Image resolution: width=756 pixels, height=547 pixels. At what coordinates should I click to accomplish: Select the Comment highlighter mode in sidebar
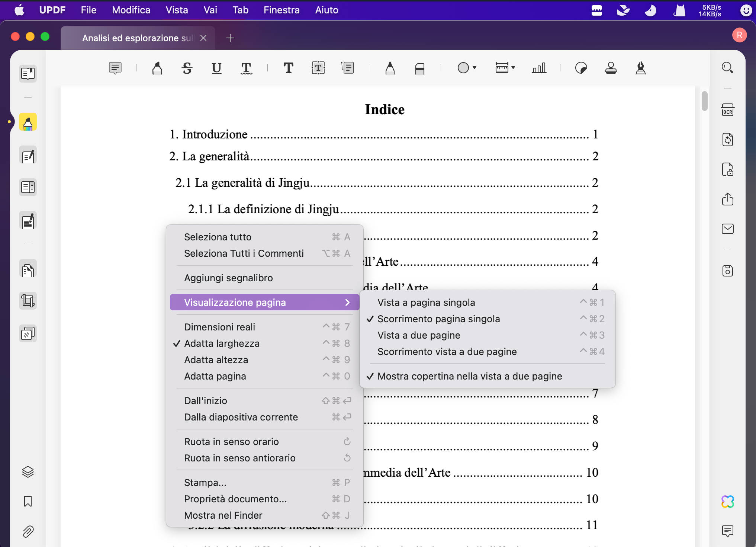click(x=28, y=122)
